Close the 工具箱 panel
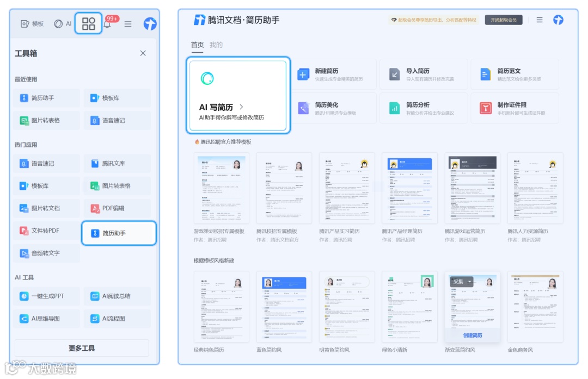 coord(143,53)
